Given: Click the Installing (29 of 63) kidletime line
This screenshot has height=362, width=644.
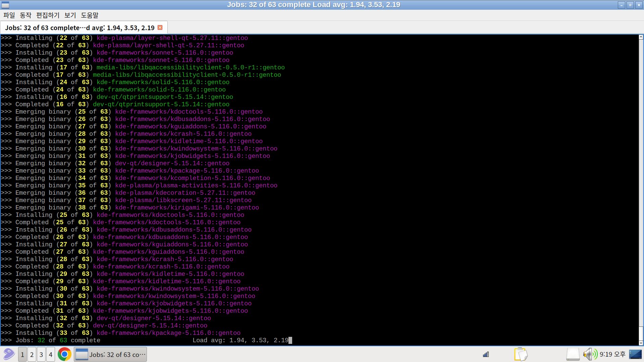Looking at the screenshot, I should tap(122, 274).
